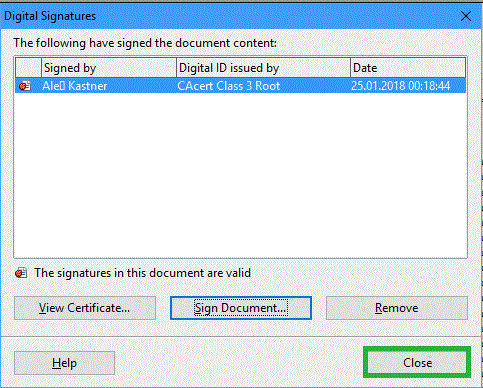The height and width of the screenshot is (388, 483).
Task: Click the Sign Document button
Action: (241, 308)
